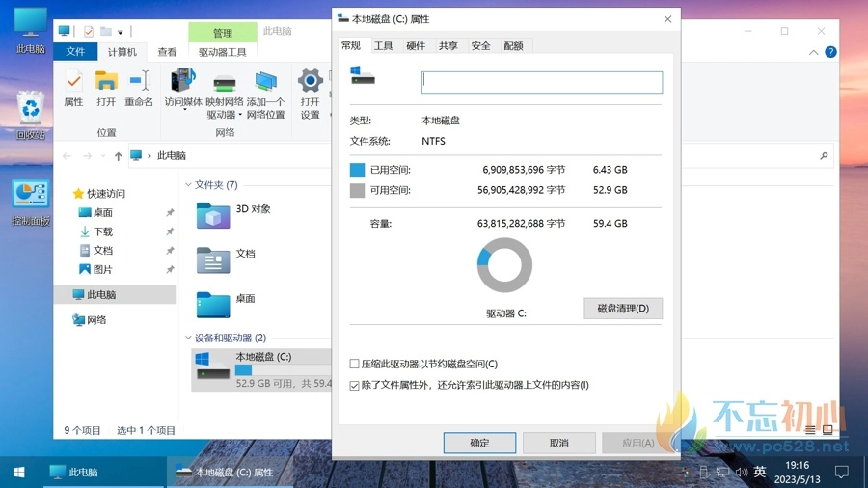Click the search magnifier icon in Explorer
The height and width of the screenshot is (488, 868).
pos(824,156)
